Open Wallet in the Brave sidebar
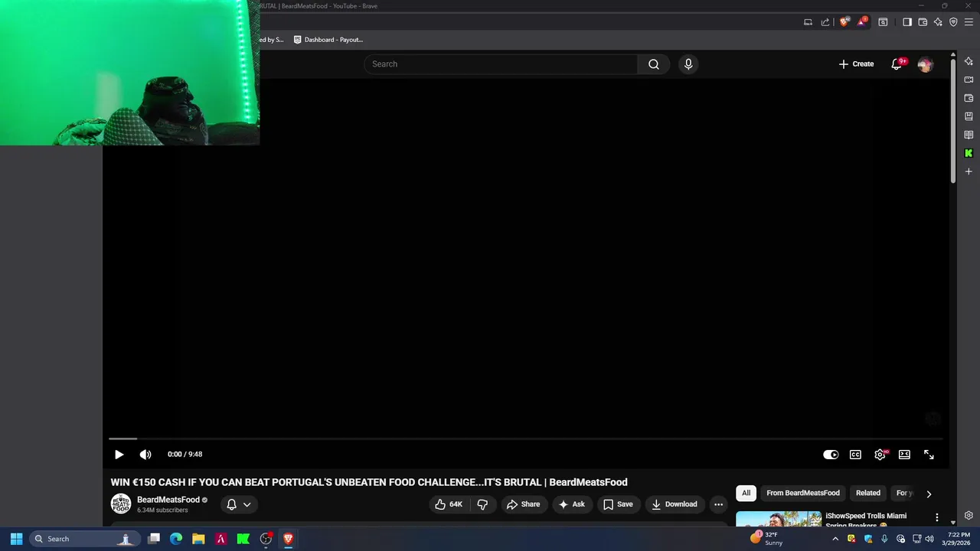Viewport: 980px width, 551px height. [x=969, y=98]
